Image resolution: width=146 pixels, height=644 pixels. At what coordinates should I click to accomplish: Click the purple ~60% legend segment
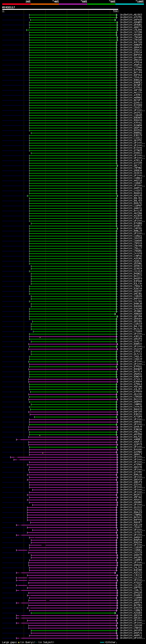pos(73,4)
